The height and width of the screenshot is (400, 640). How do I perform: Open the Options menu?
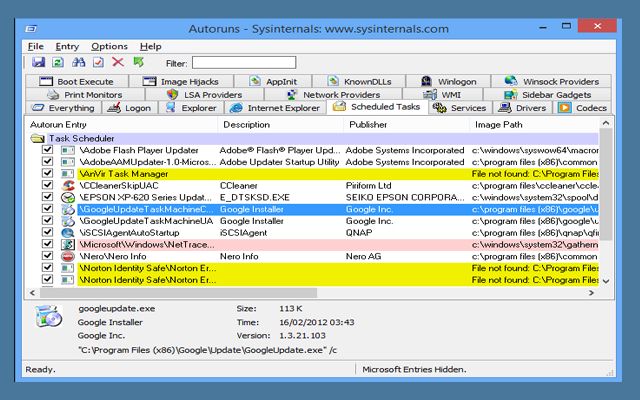tap(109, 47)
